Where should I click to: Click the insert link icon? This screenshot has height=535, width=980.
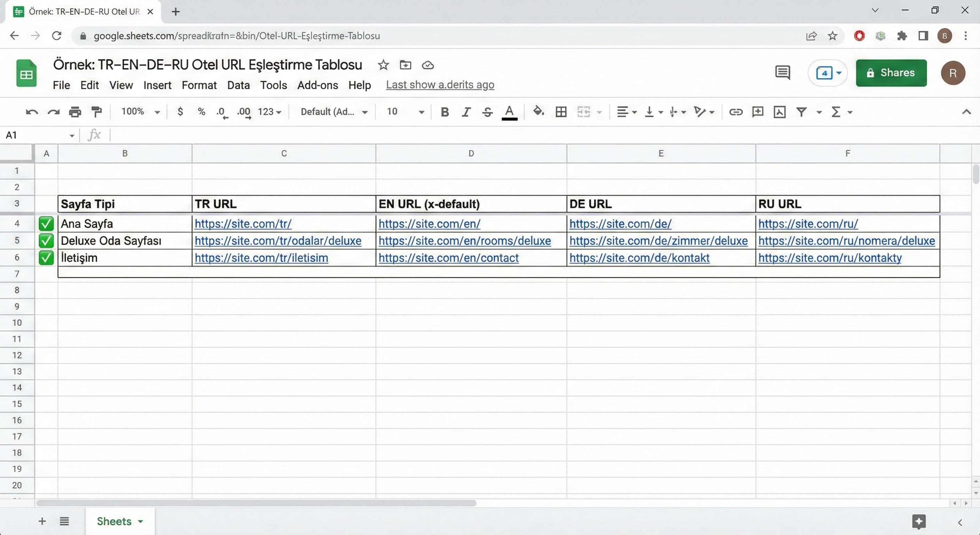735,112
